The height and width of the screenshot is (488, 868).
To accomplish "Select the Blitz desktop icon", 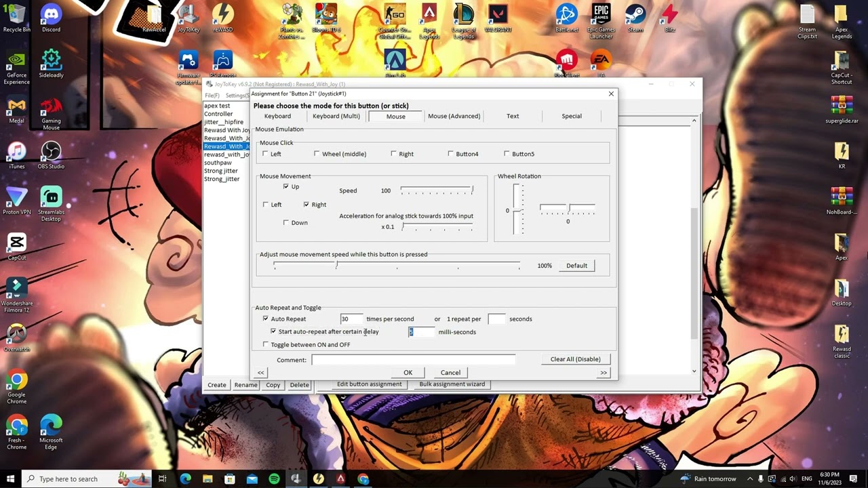I will (x=669, y=18).
